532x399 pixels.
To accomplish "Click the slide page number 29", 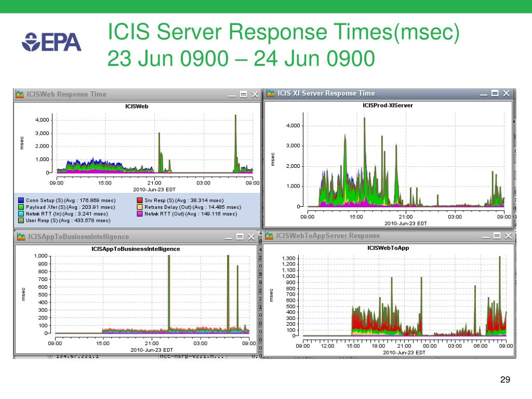I will pos(505,380).
